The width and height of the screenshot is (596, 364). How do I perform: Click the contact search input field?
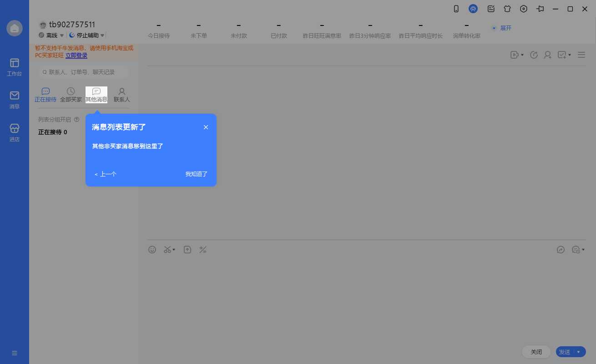click(84, 72)
